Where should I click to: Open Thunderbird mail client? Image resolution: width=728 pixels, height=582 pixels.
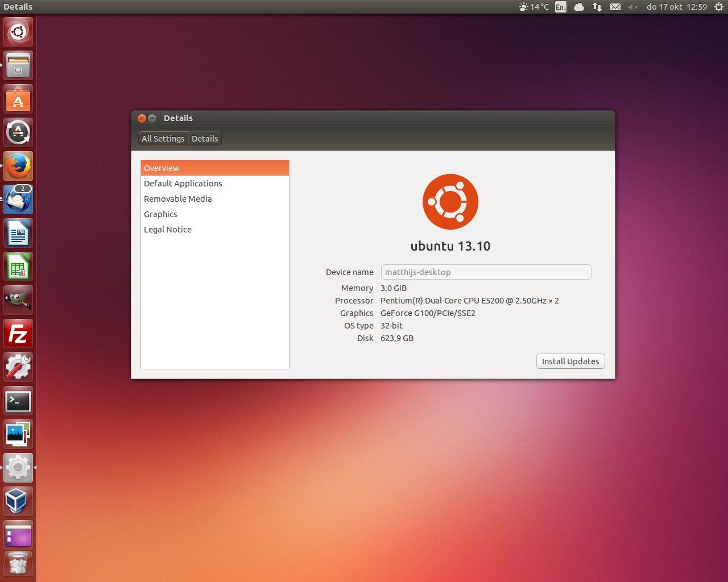[x=18, y=199]
